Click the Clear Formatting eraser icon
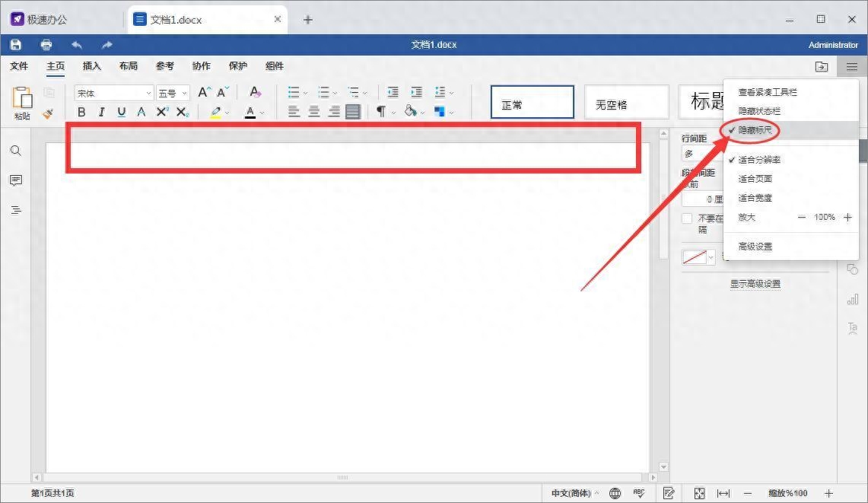This screenshot has width=868, height=503. (255, 92)
